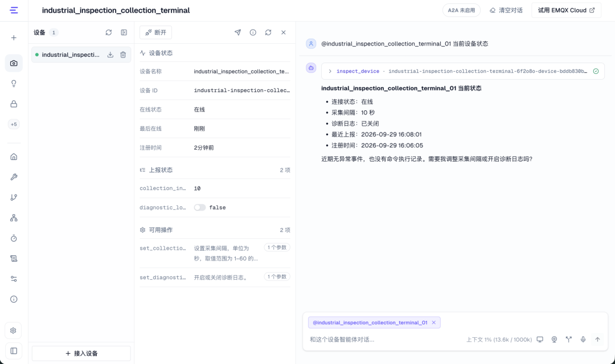Open the scroll log sidebar icon

14,259
